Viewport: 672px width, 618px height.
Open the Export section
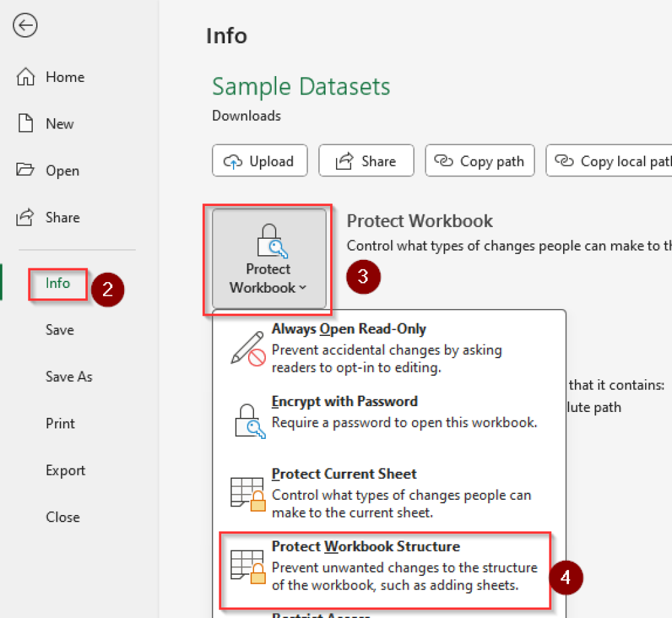65,470
